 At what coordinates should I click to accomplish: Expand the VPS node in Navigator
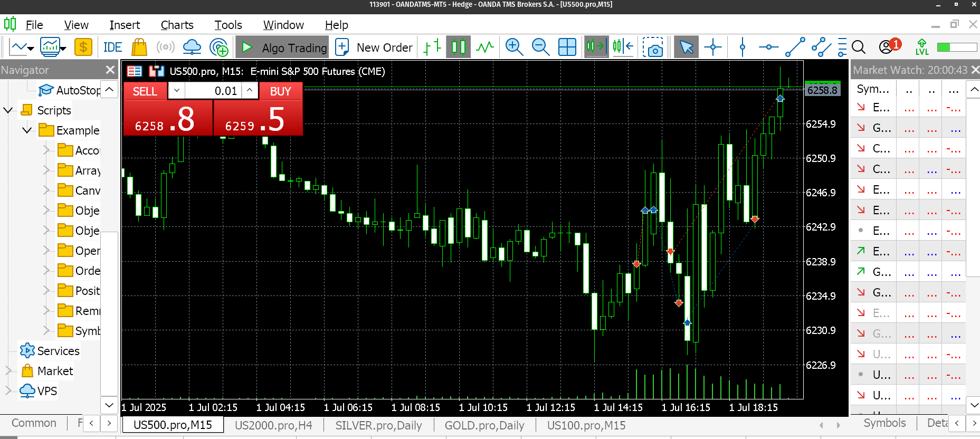[x=8, y=391]
